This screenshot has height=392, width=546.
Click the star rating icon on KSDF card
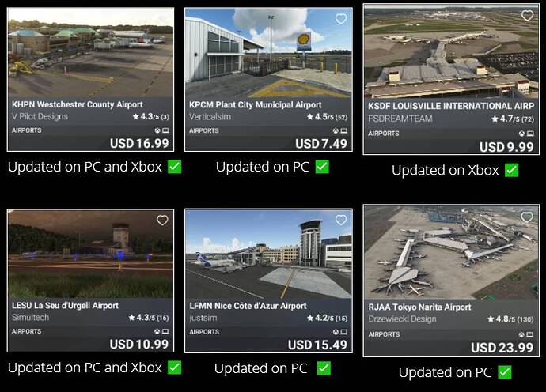(x=495, y=119)
